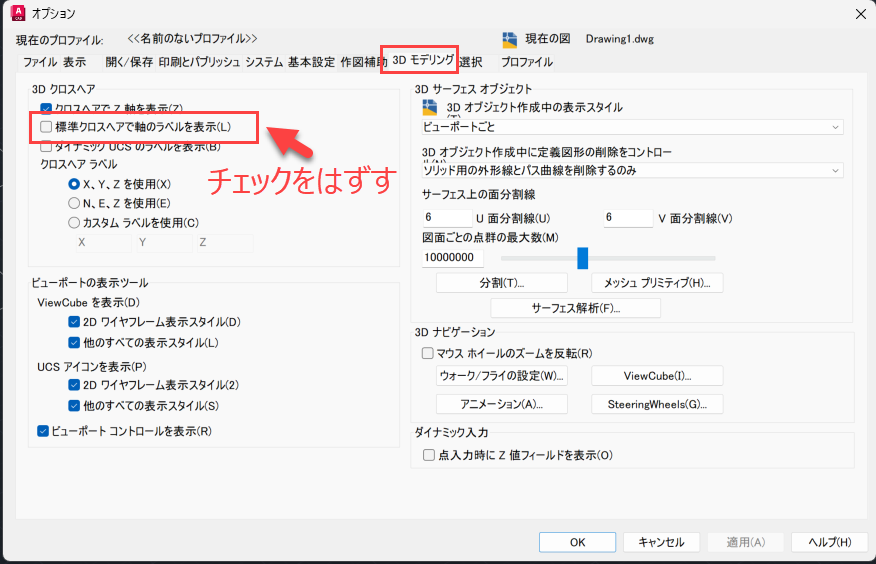Open アニメーション(A)... settings
Screen dimensions: 876x564
502,404
